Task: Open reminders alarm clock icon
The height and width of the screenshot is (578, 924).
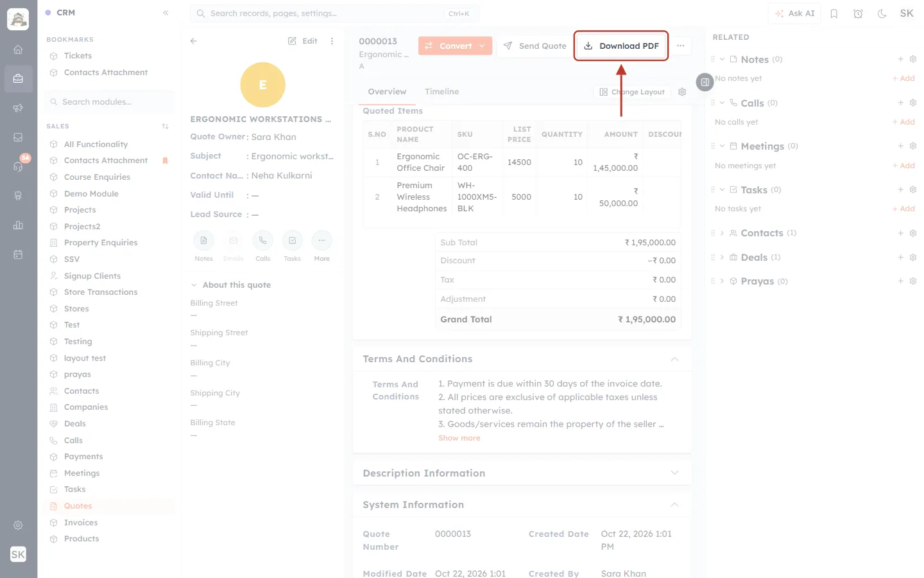Action: (858, 13)
